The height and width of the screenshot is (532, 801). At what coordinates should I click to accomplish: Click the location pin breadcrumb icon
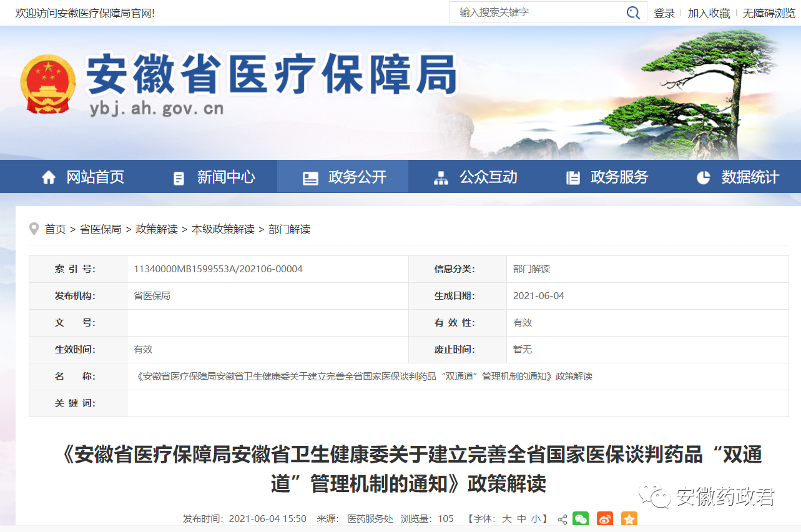pyautogui.click(x=34, y=229)
